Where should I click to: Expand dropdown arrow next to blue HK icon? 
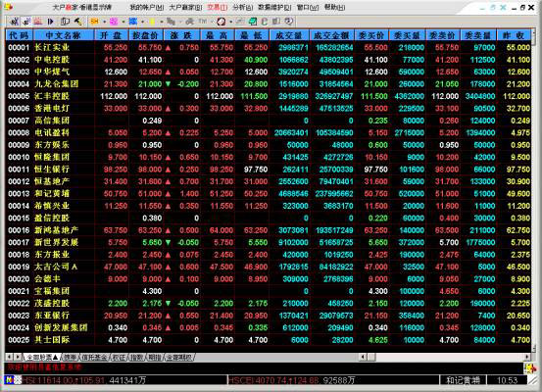(143, 22)
